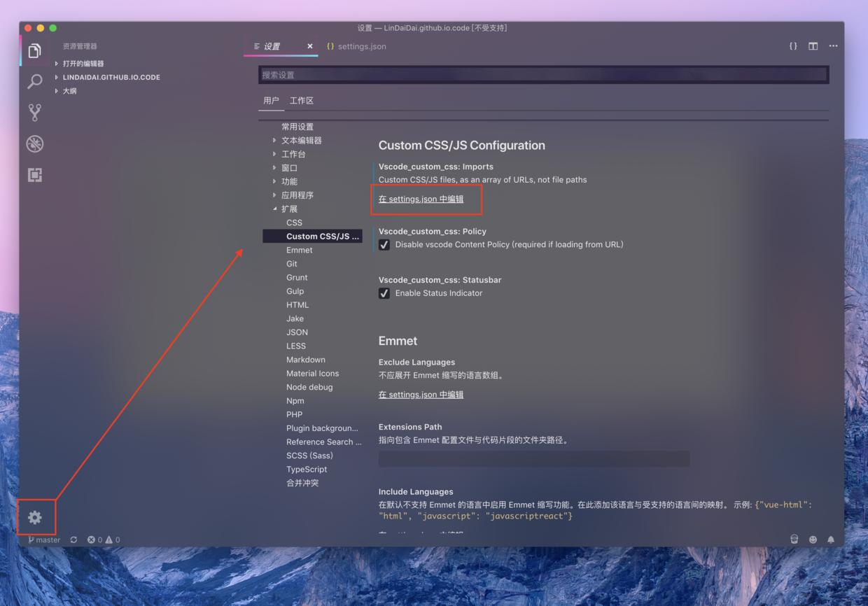This screenshot has width=868, height=606.
Task: Open the Extensions view icon
Action: click(x=34, y=175)
